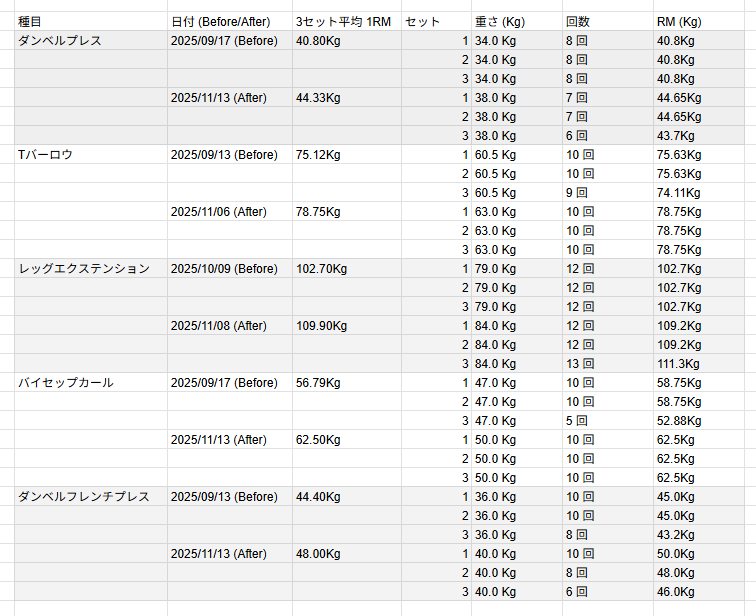The height and width of the screenshot is (616, 756).
Task: Select the 36.0 Kg cell beside 43.2Kg
Action: [x=517, y=535]
